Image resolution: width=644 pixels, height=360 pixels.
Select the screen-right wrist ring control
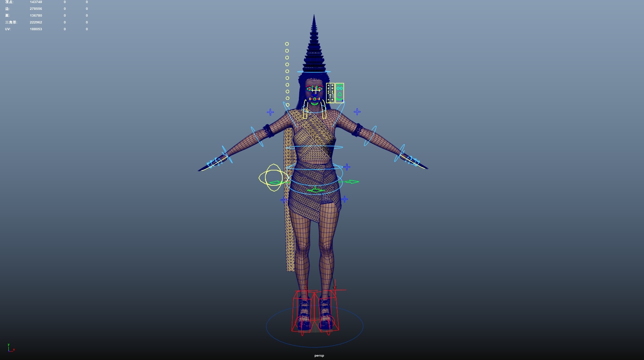(400, 153)
